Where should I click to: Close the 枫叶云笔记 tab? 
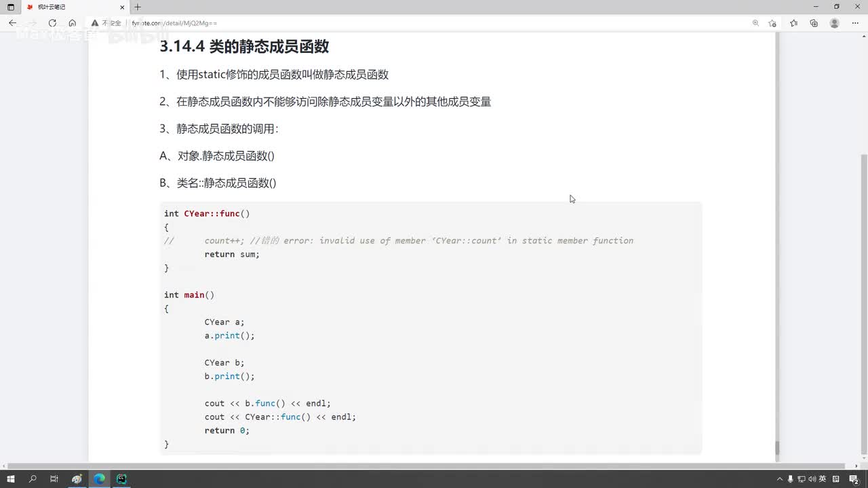click(x=123, y=7)
